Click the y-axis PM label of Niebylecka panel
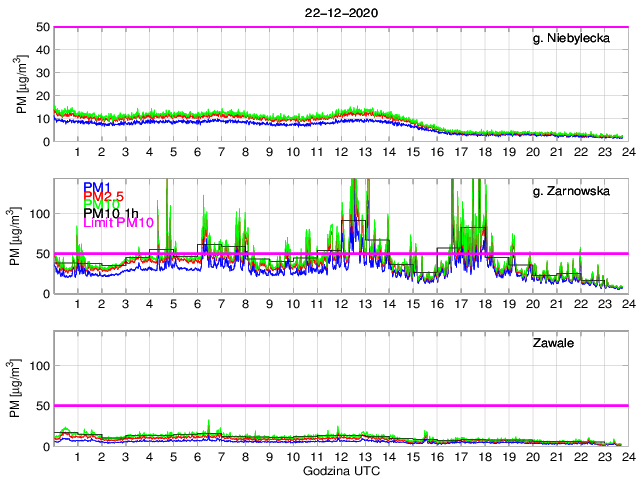The width and height of the screenshot is (640, 480). (23, 83)
